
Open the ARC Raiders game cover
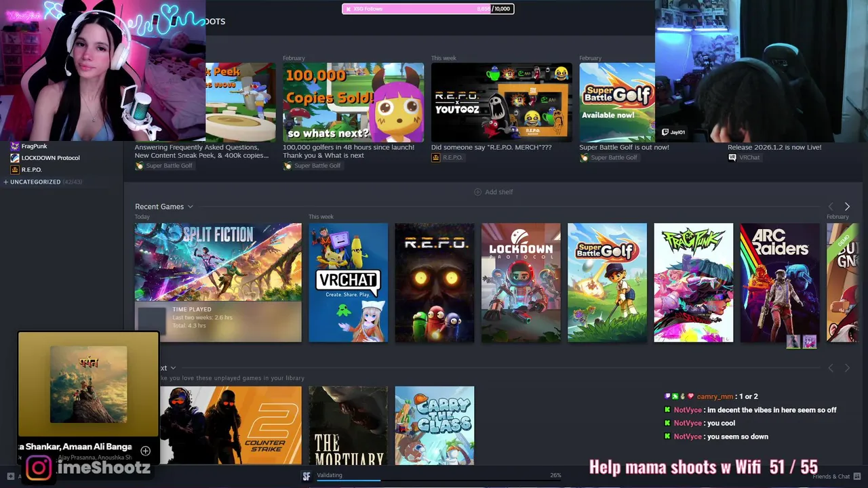[780, 283]
